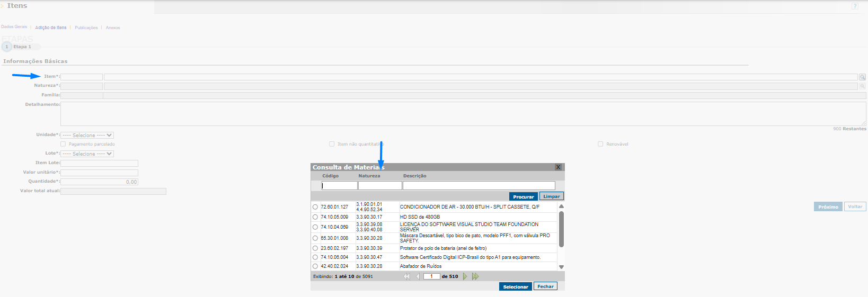Click the Procurar button
Viewport: 868px width, 297px height.
pos(524,196)
